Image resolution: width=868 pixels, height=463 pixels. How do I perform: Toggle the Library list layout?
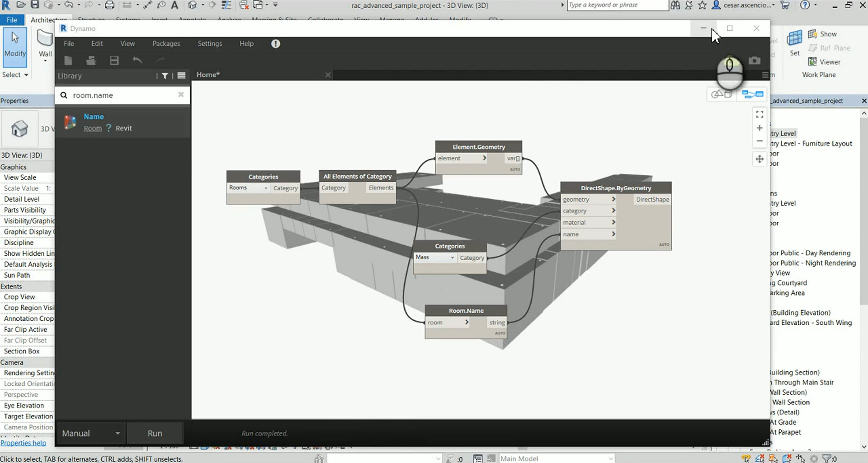(x=181, y=75)
